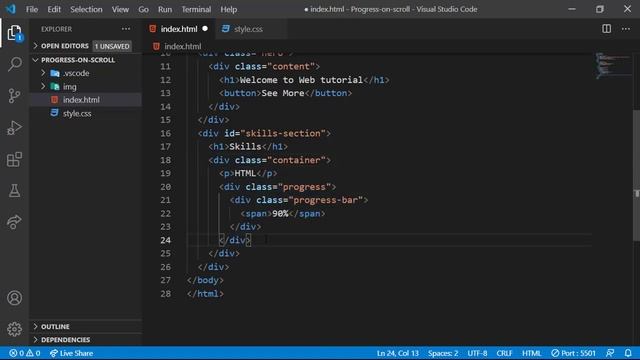The height and width of the screenshot is (360, 640).
Task: Open the Live Share view in activity bar
Action: (14, 222)
